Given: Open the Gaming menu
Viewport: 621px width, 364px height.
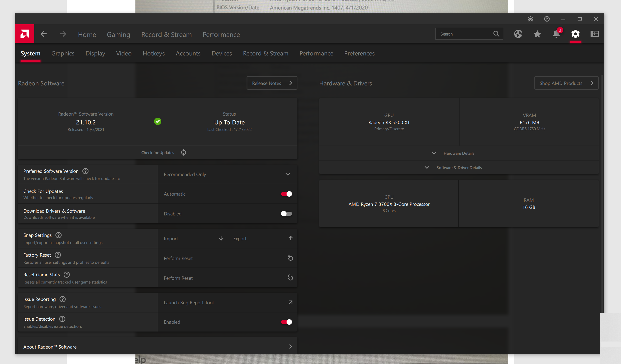Looking at the screenshot, I should point(118,34).
